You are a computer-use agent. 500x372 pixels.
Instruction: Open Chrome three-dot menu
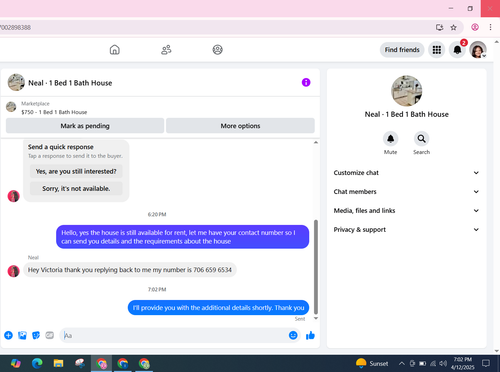490,27
